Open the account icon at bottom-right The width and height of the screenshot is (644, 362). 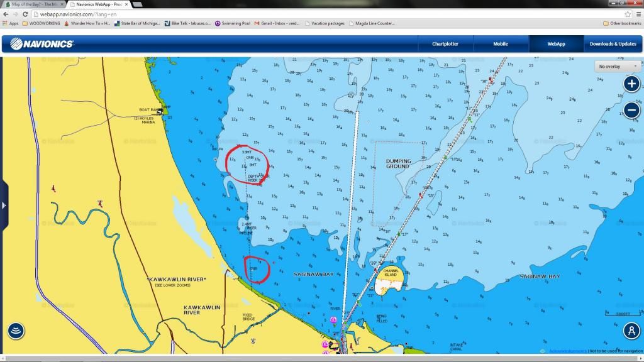[631, 331]
